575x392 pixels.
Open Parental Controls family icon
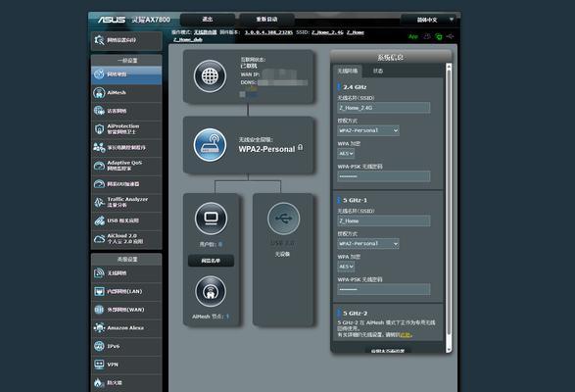click(99, 148)
